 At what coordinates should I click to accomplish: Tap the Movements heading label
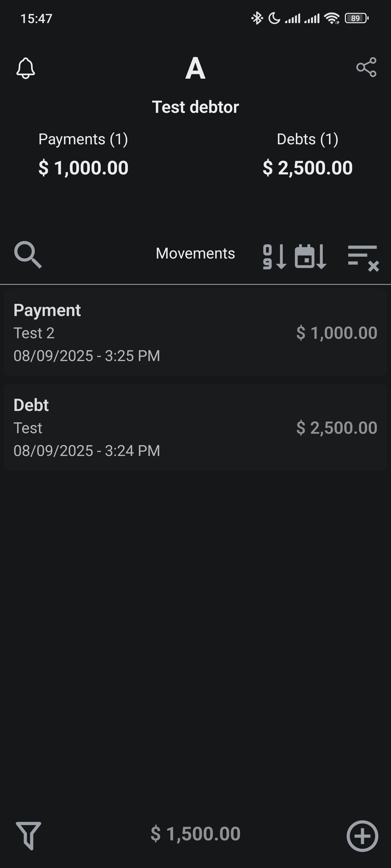pyautogui.click(x=195, y=253)
